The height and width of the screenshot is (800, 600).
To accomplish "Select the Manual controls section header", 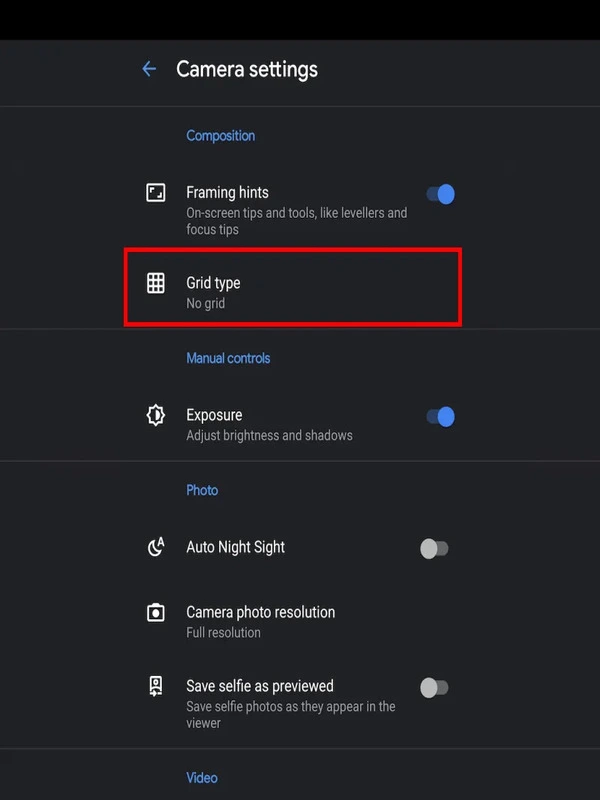I will 228,358.
